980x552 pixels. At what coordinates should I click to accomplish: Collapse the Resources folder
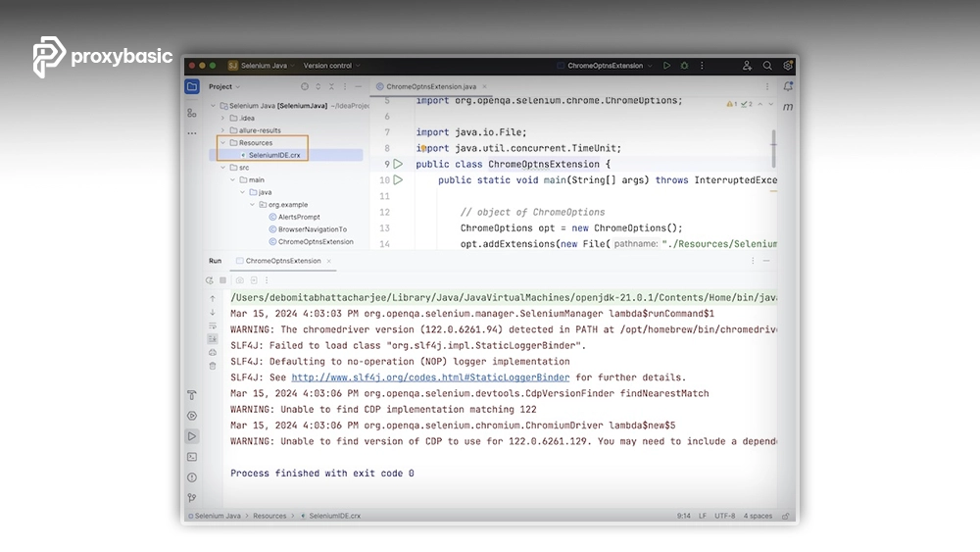[222, 142]
